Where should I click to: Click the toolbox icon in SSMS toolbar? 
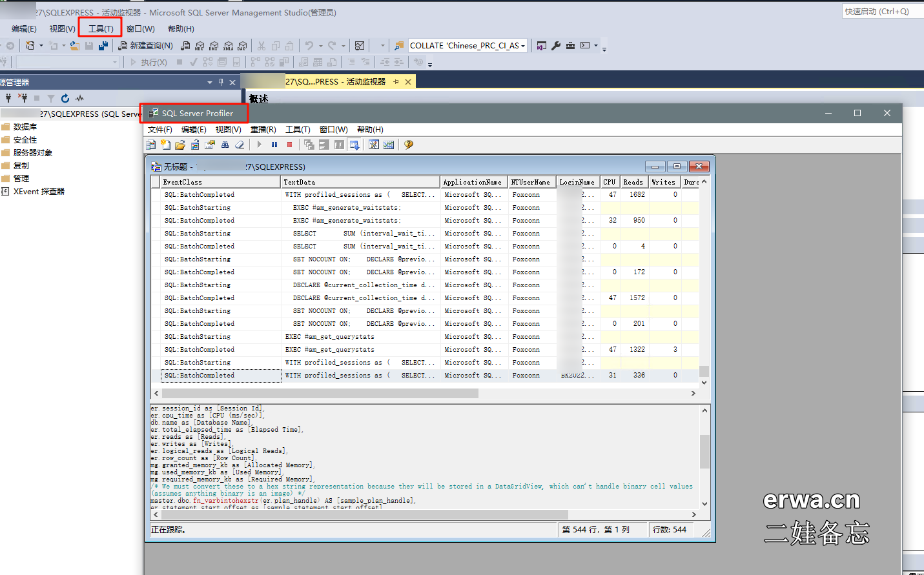570,46
